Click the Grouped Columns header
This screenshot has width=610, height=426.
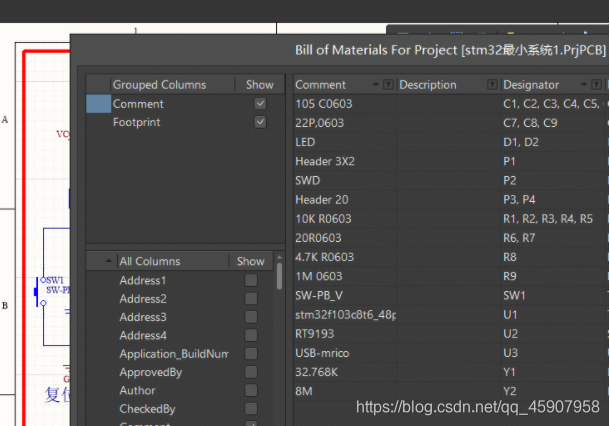tap(160, 85)
